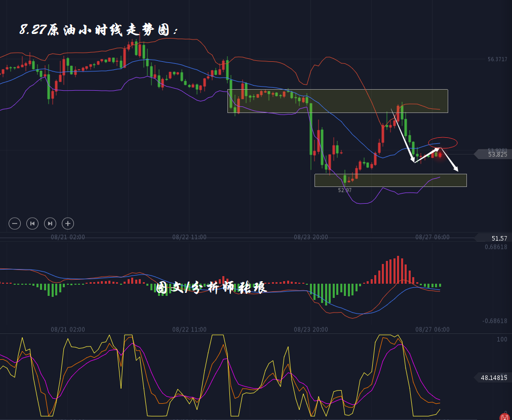This screenshot has height=420, width=512.
Task: Zoom in the chart with plus button
Action: click(x=68, y=223)
